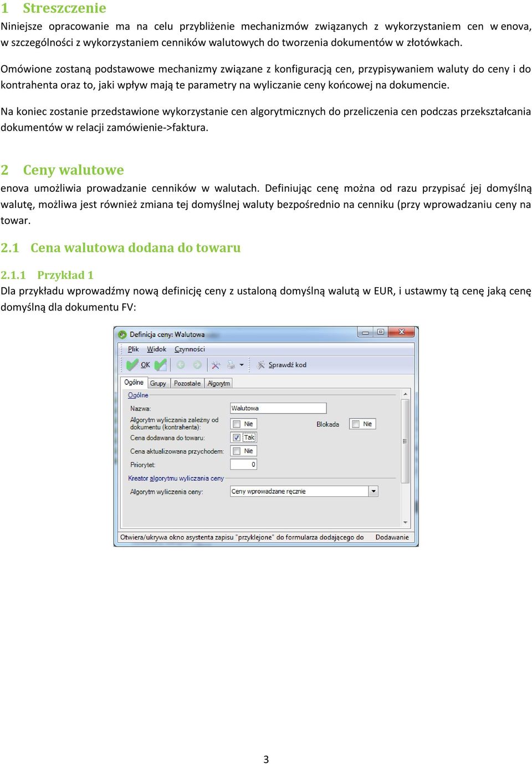
Task: Uncheck Cena dodawana do towaru checkbox
Action: [237, 437]
